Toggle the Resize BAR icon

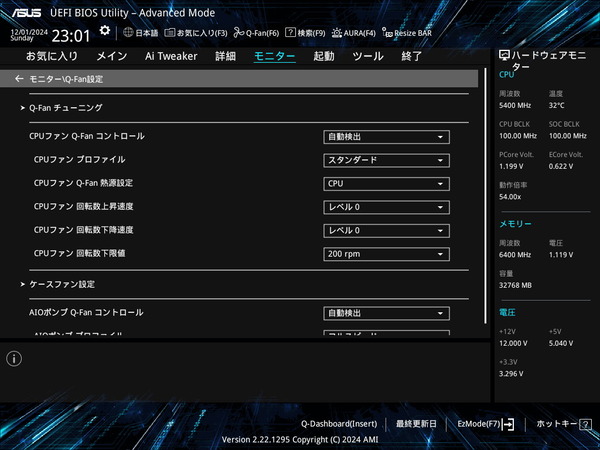pos(387,33)
